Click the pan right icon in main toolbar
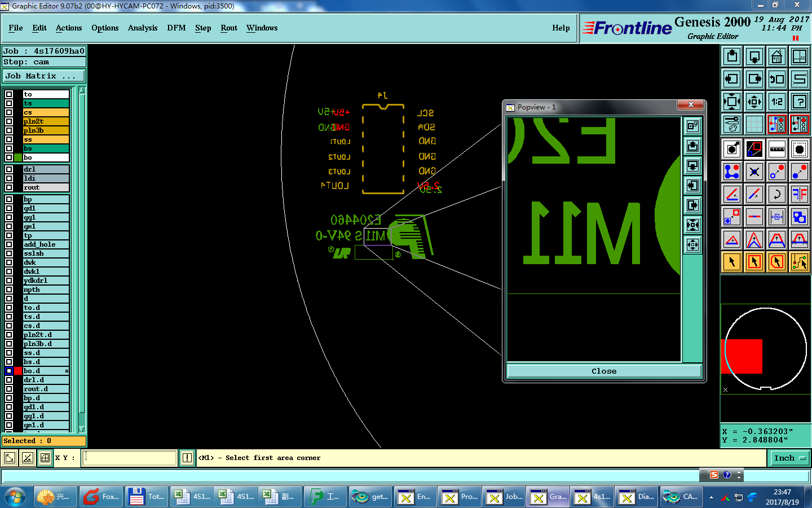 [x=754, y=79]
